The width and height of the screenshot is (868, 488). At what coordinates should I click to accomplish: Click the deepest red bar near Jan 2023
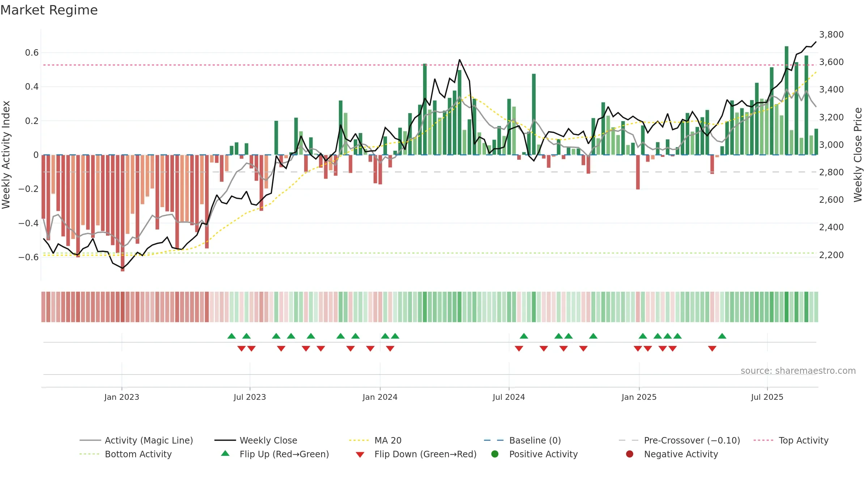click(123, 213)
